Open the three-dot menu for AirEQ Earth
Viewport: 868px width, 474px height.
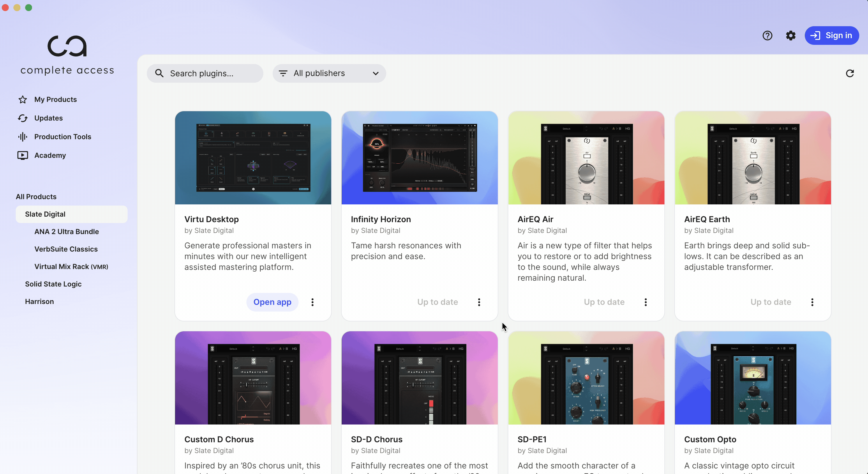coord(812,302)
